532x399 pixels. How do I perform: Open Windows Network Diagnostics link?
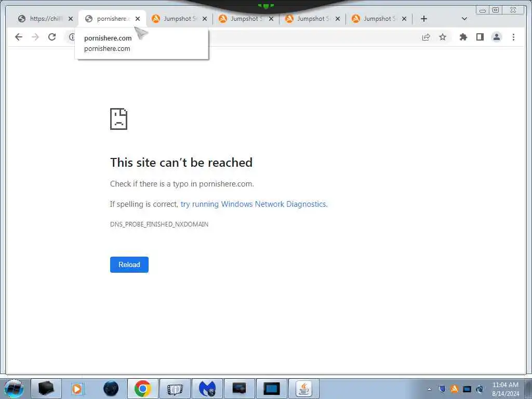(254, 204)
